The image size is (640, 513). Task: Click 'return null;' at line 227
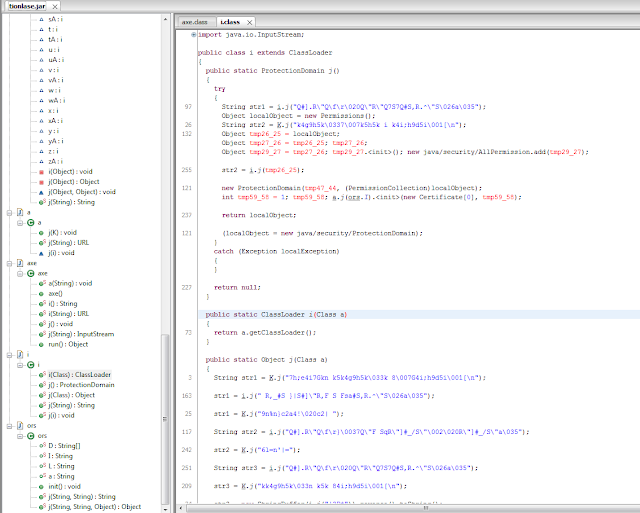coord(237,287)
